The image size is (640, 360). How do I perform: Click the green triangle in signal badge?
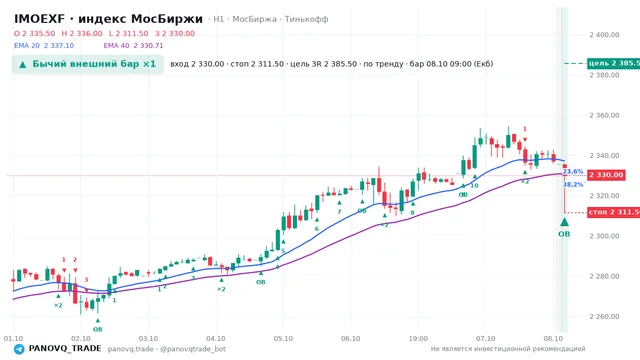23,64
